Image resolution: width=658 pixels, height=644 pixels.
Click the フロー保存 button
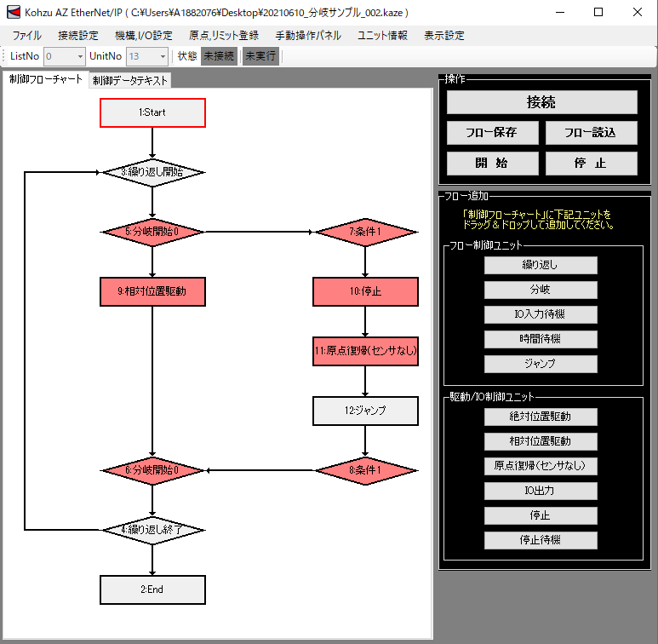pyautogui.click(x=491, y=133)
